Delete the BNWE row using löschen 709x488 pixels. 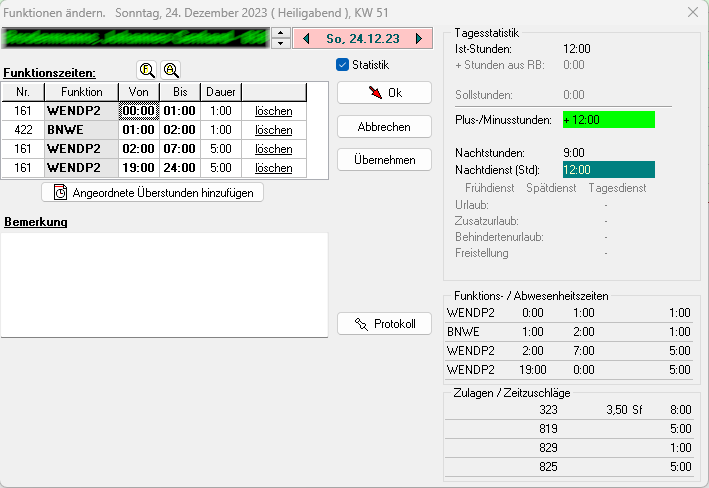pos(274,130)
